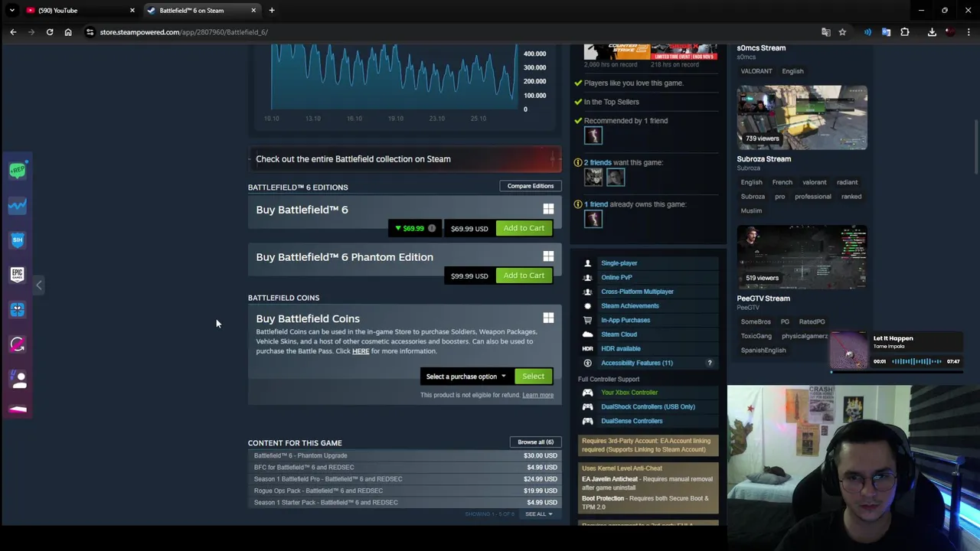Screen dimensions: 980x551
Task: Open Accessibility Features (11) link
Action: 637,363
